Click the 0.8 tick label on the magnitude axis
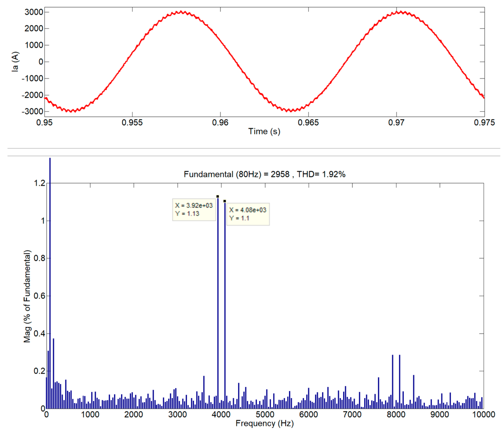 tap(40, 258)
